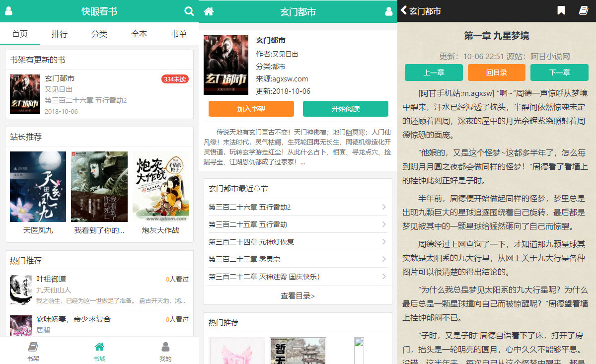Click the author 九天仙山人

click(54, 290)
